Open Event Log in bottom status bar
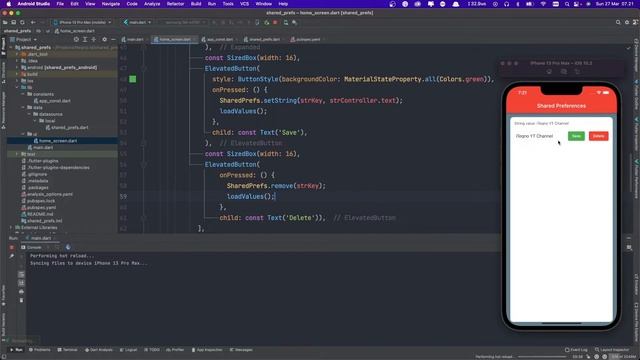 pyautogui.click(x=576, y=350)
